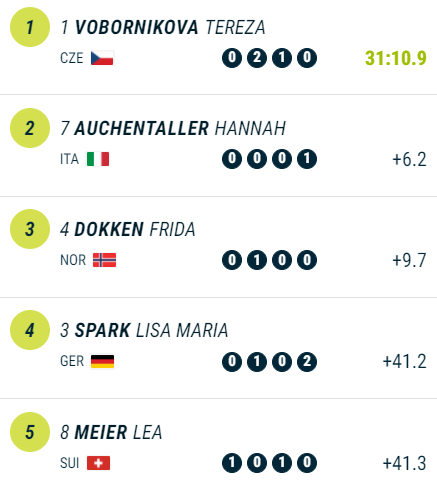
Task: Click the Norwegian flag icon
Action: click(104, 260)
